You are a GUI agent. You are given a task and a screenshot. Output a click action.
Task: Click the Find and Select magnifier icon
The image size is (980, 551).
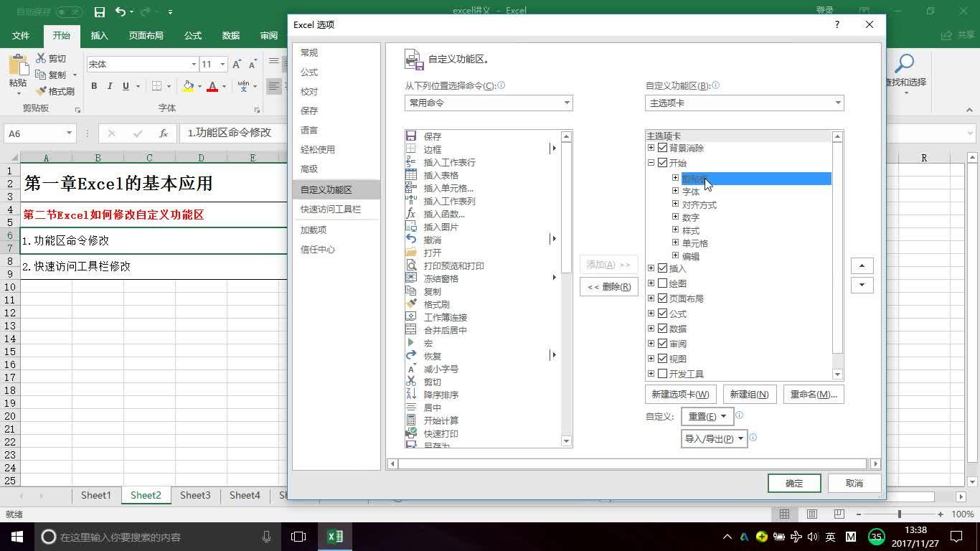pos(905,64)
